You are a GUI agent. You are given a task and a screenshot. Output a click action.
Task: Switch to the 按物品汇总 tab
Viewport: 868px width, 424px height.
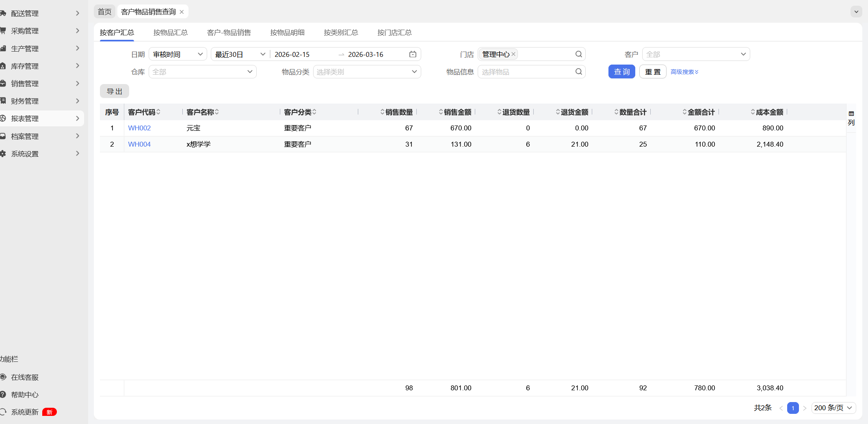coord(171,32)
